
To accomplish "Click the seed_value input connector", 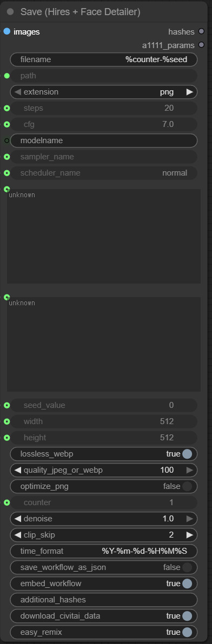I will point(6,405).
